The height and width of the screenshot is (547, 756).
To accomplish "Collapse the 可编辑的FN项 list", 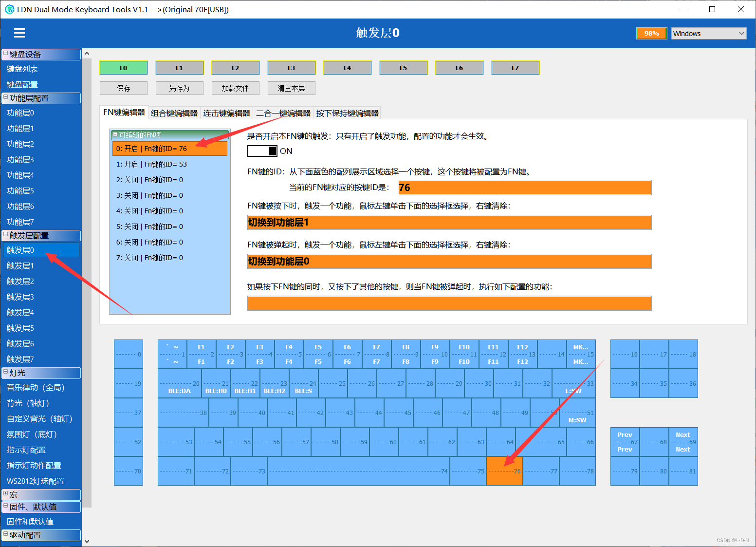I will point(115,134).
